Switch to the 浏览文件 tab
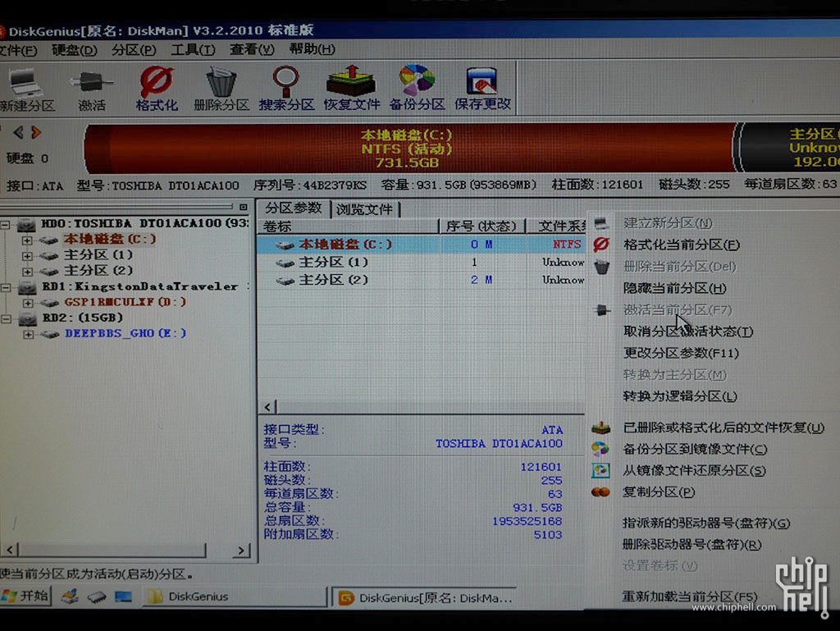 (364, 209)
